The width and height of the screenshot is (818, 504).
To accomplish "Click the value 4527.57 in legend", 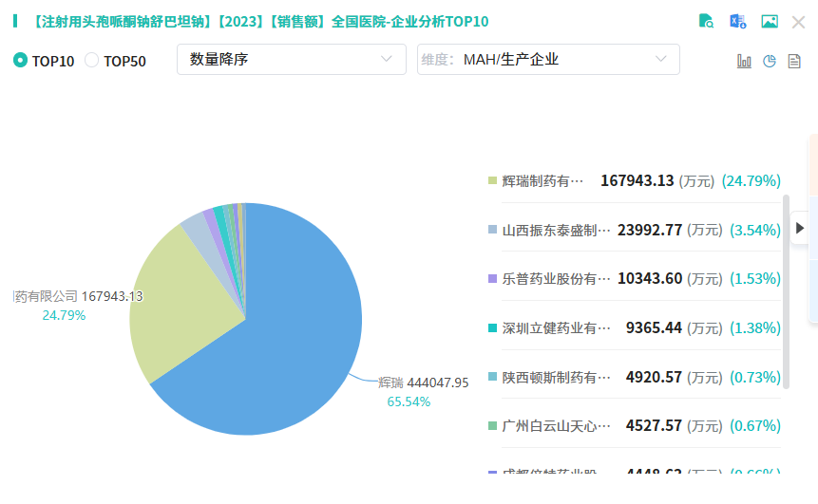I will 654,426.
